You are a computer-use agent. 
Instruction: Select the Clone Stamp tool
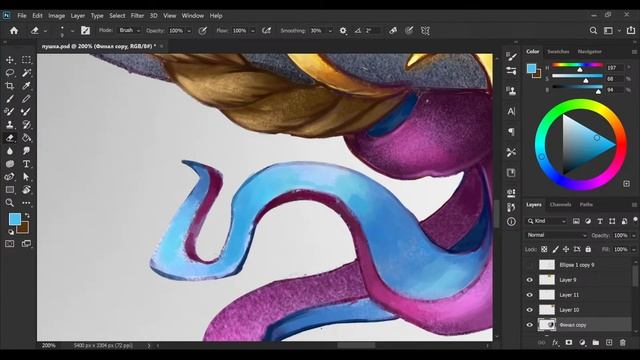[10, 125]
